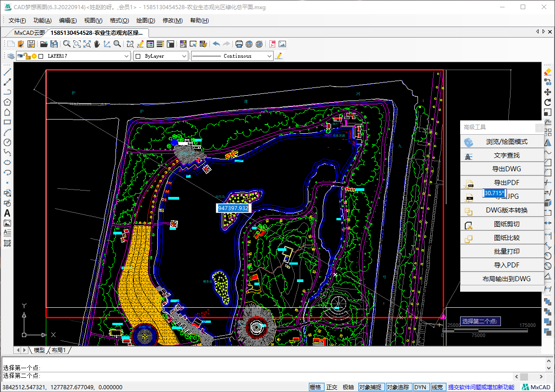Click the Undo arrow icon
555x392 pixels.
[x=216, y=44]
